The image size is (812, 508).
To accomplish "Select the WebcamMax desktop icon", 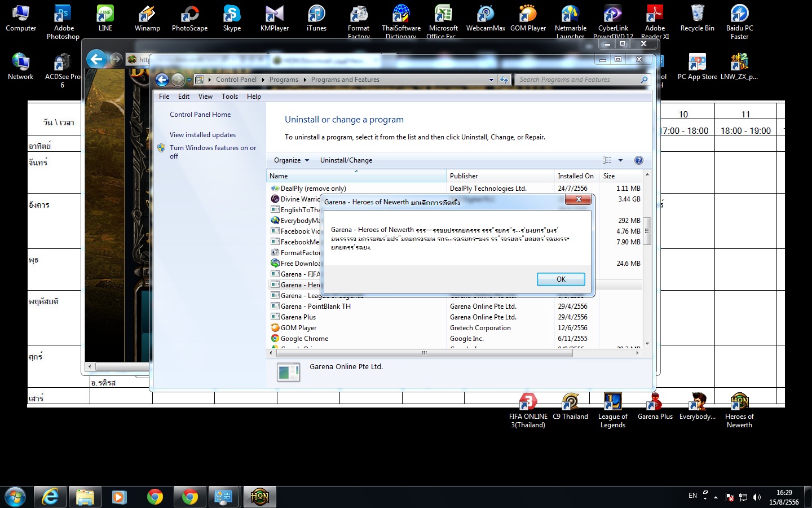I will [x=486, y=19].
